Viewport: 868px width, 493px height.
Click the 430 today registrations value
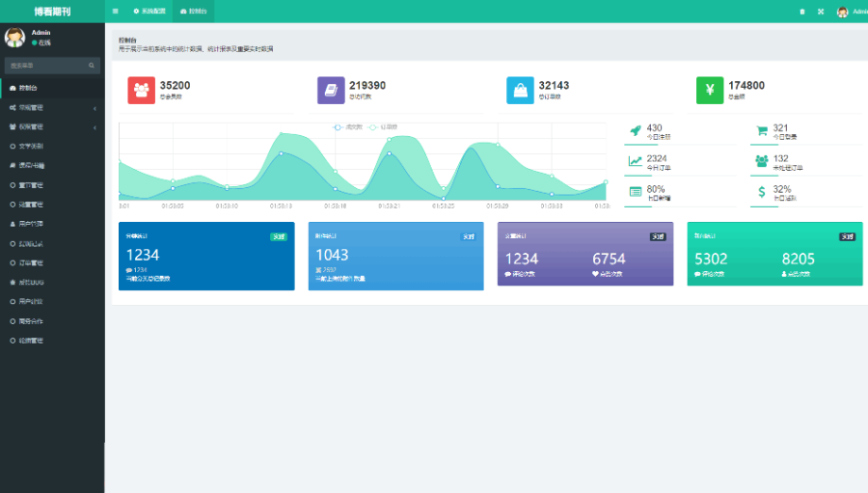(x=654, y=128)
